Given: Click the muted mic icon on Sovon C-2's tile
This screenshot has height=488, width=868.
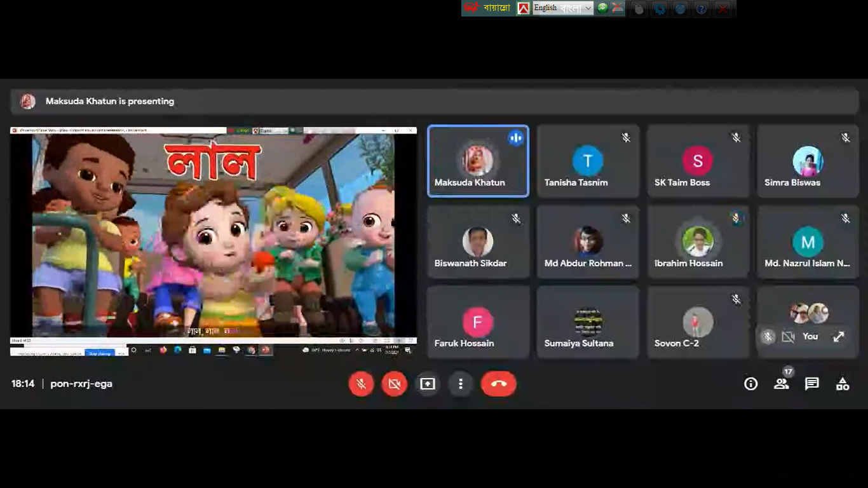Looking at the screenshot, I should tap(736, 299).
